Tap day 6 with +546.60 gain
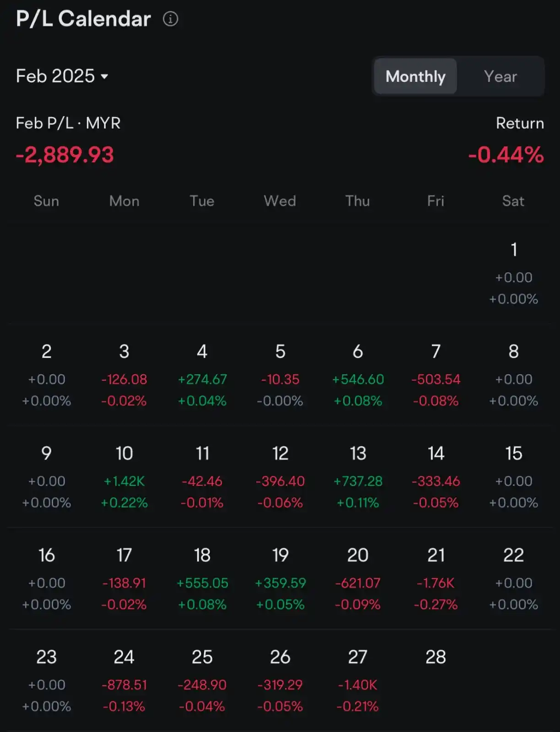 point(357,375)
